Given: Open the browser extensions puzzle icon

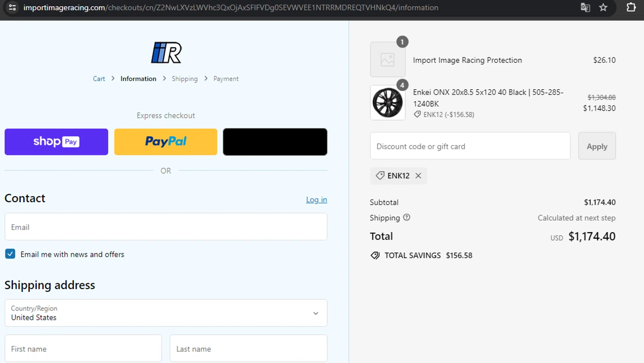Looking at the screenshot, I should pyautogui.click(x=631, y=7).
